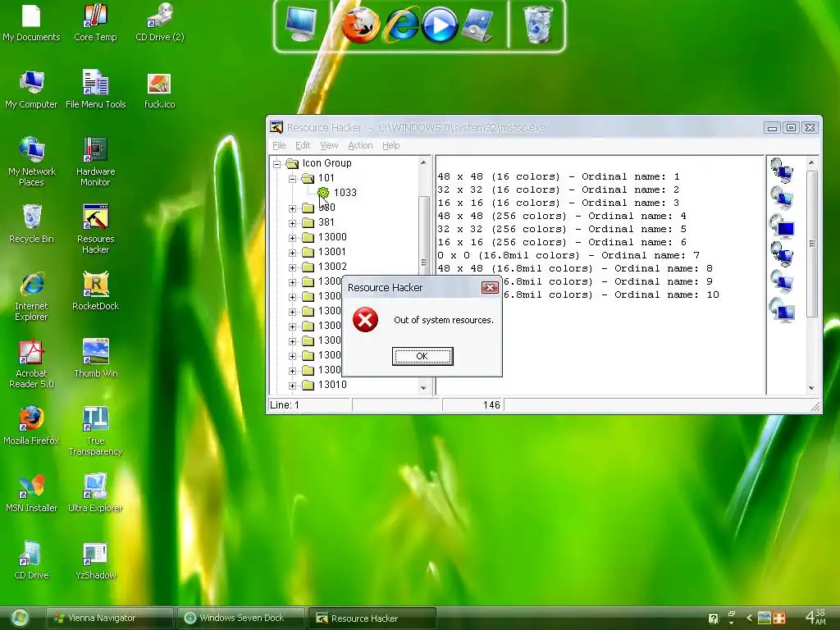
Task: Click the 146 value in the status bar
Action: pyautogui.click(x=491, y=405)
